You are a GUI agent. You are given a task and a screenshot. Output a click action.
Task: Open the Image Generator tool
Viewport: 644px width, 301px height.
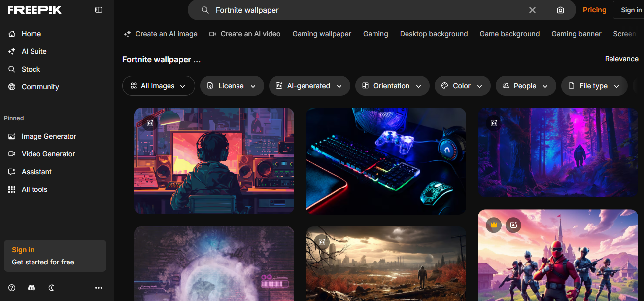[x=48, y=136]
